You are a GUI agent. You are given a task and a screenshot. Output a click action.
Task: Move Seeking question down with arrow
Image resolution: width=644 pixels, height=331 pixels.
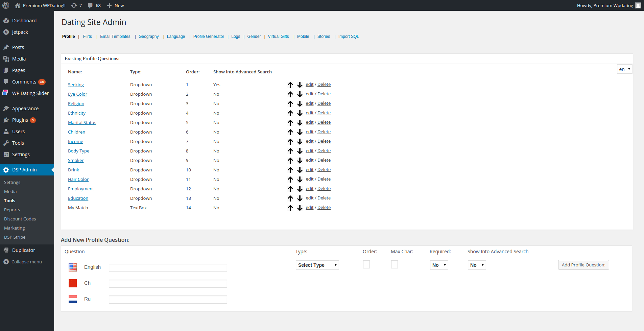click(300, 85)
